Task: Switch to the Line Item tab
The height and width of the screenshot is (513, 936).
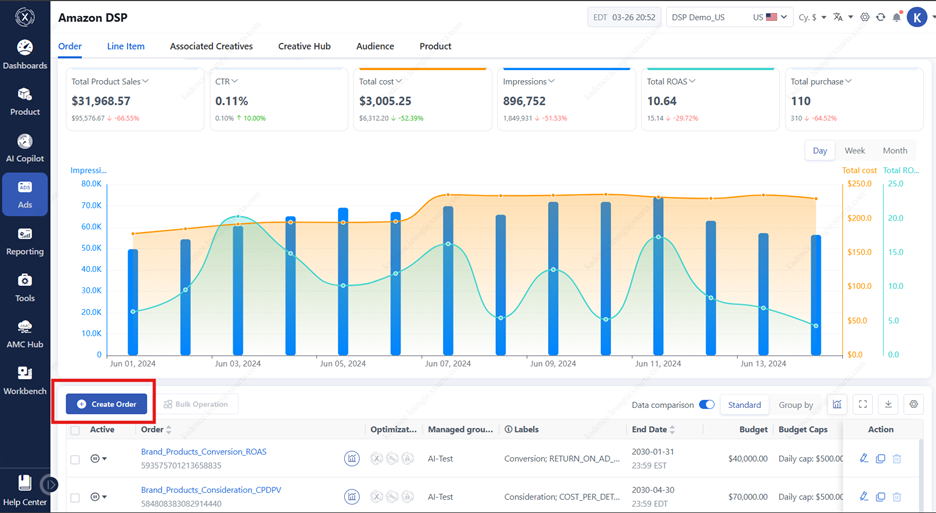Action: (x=126, y=46)
